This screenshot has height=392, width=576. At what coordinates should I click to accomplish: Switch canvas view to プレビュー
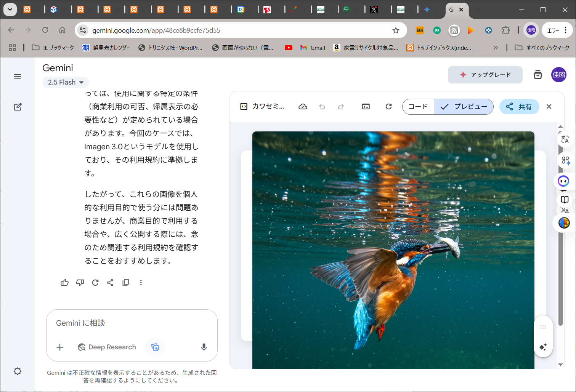pos(464,107)
